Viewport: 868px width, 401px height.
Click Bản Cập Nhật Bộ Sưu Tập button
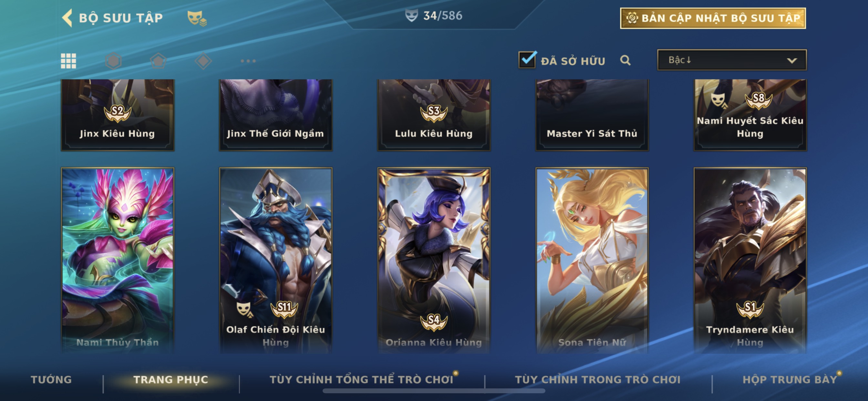coord(713,18)
